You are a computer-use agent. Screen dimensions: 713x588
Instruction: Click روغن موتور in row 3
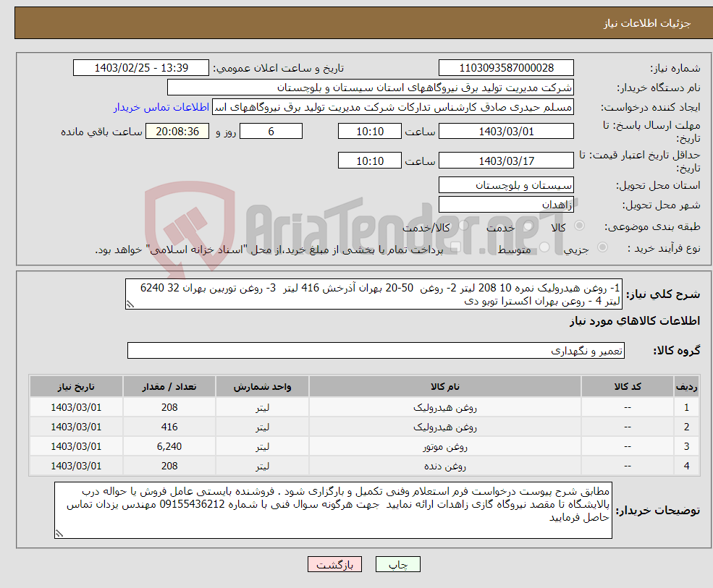click(x=445, y=447)
